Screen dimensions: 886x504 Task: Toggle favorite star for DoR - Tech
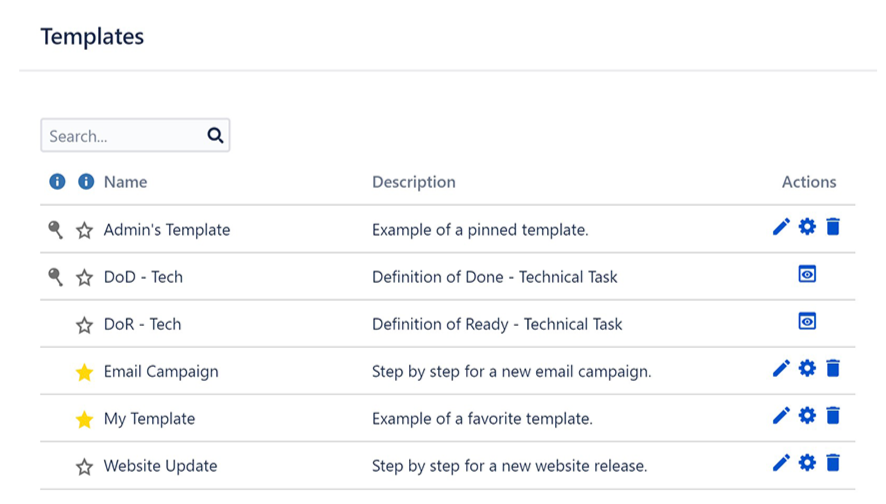click(84, 325)
